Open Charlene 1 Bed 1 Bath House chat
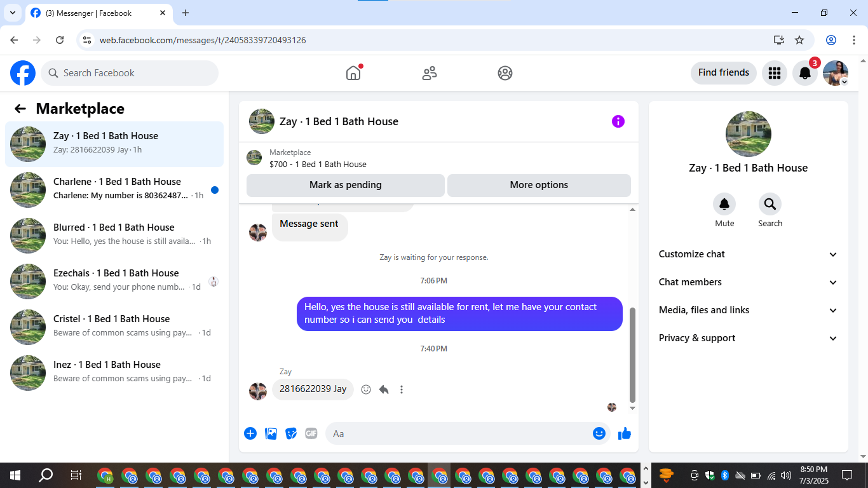The height and width of the screenshot is (488, 868). pyautogui.click(x=114, y=190)
